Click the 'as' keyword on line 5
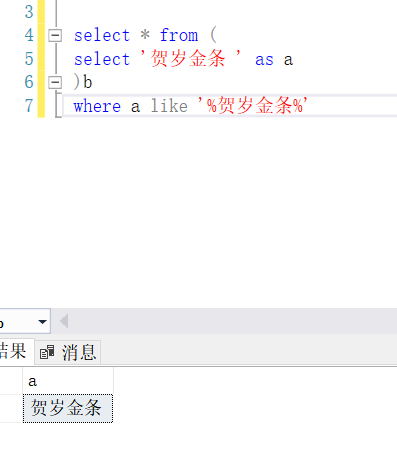 pyautogui.click(x=264, y=60)
